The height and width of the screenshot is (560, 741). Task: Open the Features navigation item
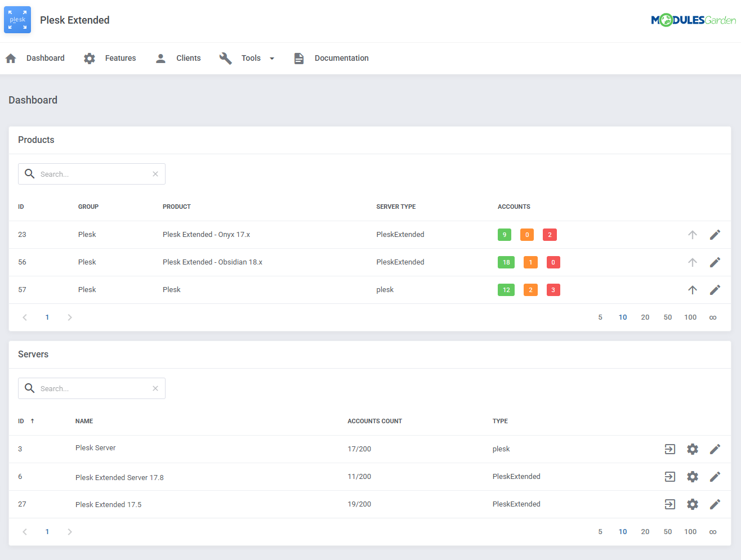[x=120, y=58]
